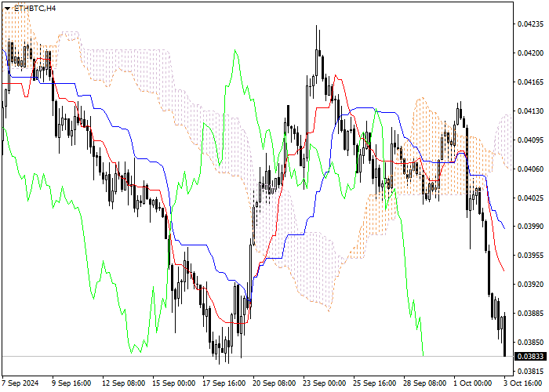Select the 0.04200 price axis label
Viewport: 549px width, 392px height.
[x=531, y=53]
